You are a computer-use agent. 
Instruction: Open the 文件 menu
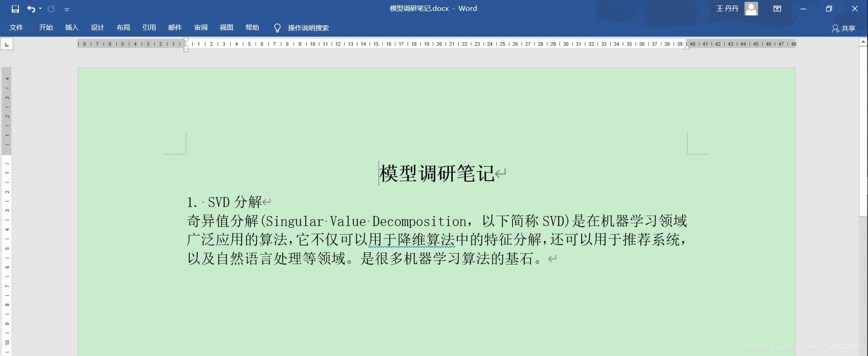coord(16,28)
